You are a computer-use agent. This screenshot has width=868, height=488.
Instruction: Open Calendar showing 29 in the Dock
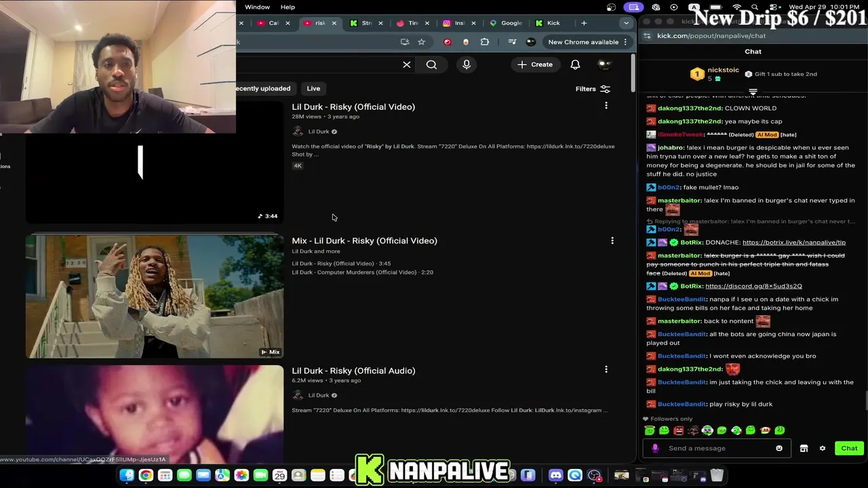(279, 475)
